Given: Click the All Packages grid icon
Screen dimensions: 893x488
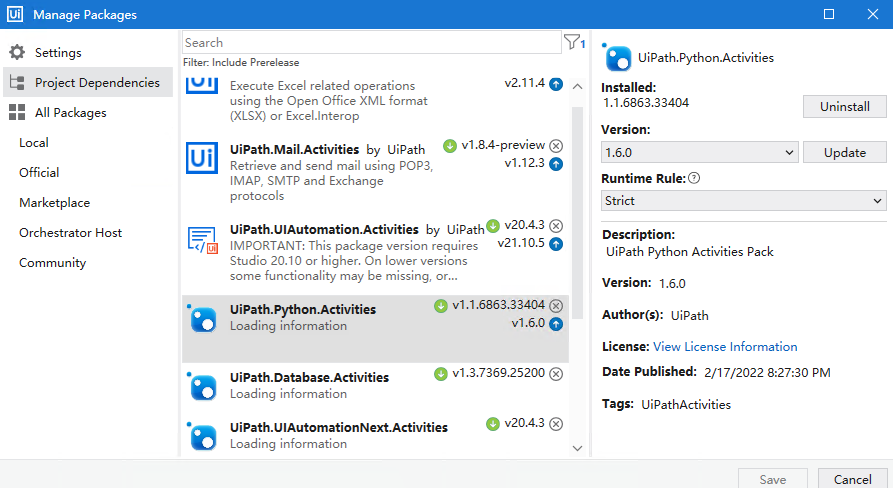Looking at the screenshot, I should [17, 112].
